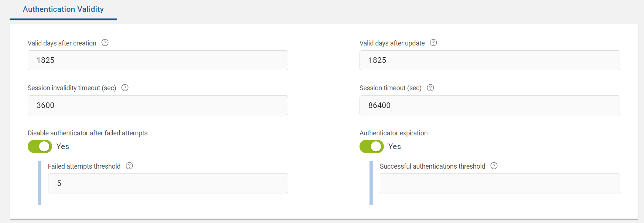Image resolution: width=644 pixels, height=223 pixels.
Task: Focus the empty Successful authentications threshold field
Action: coord(500,183)
